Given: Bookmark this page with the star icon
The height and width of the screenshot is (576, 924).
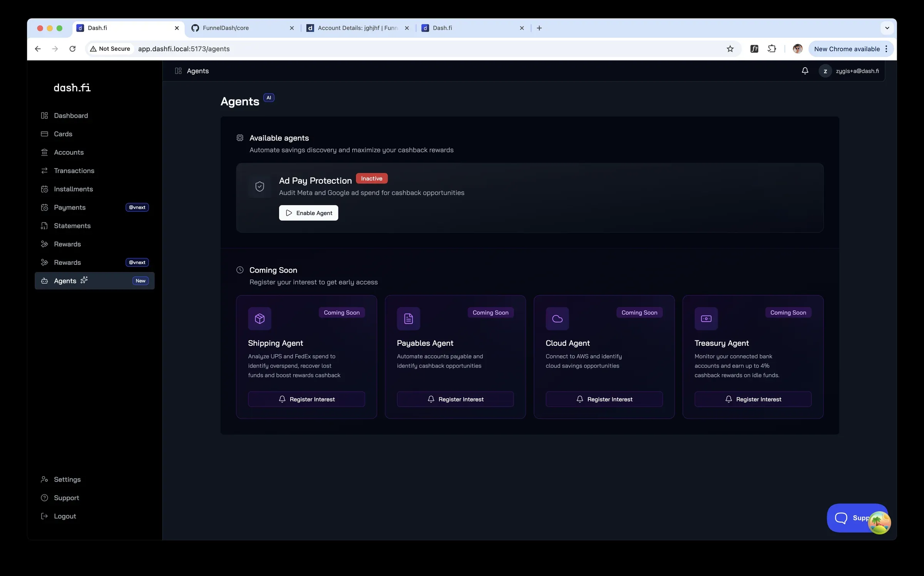Looking at the screenshot, I should 730,49.
